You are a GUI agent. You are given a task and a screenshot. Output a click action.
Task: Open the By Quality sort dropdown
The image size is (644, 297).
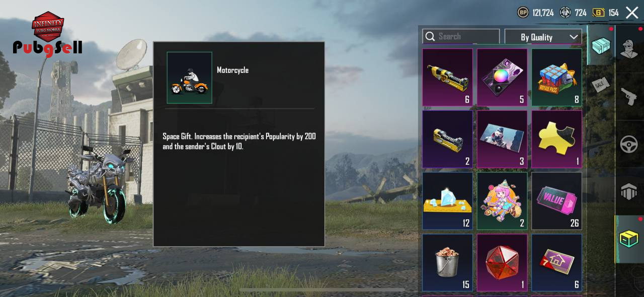click(543, 37)
